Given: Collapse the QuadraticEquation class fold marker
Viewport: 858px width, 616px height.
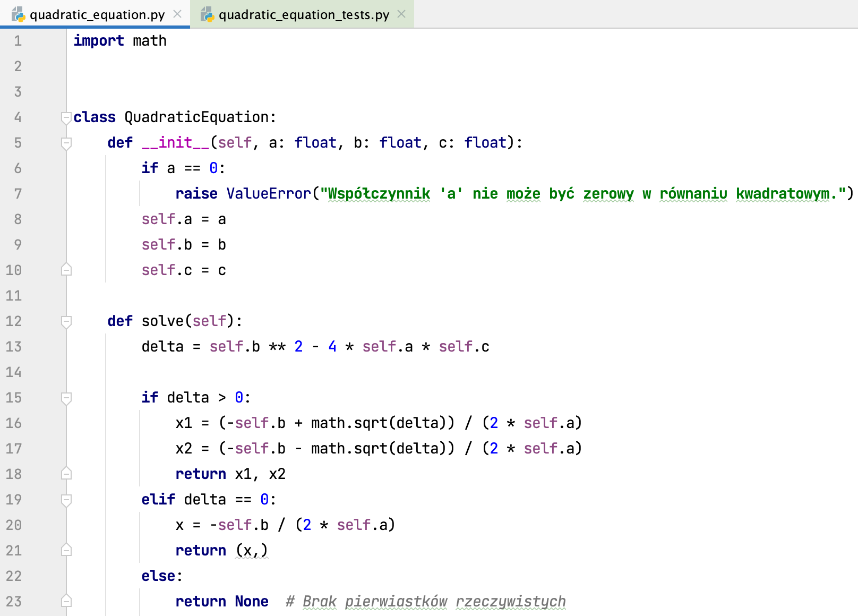Looking at the screenshot, I should point(66,117).
